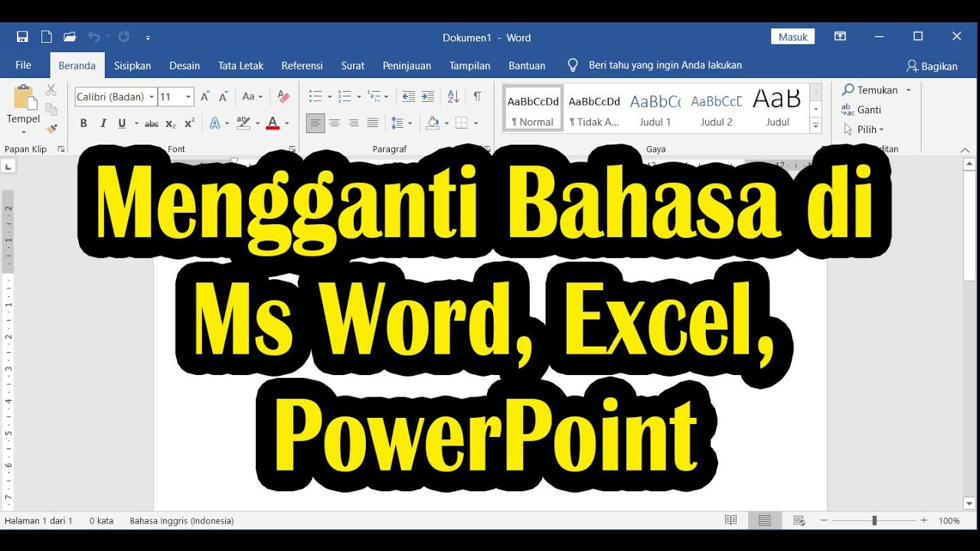Apply paragraph shading paint bucket

pos(433,123)
